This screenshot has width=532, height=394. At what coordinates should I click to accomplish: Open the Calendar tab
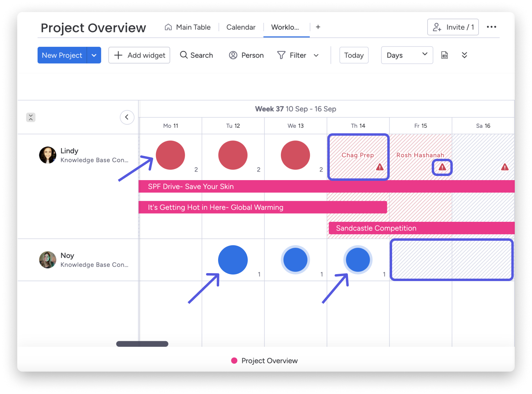point(241,27)
